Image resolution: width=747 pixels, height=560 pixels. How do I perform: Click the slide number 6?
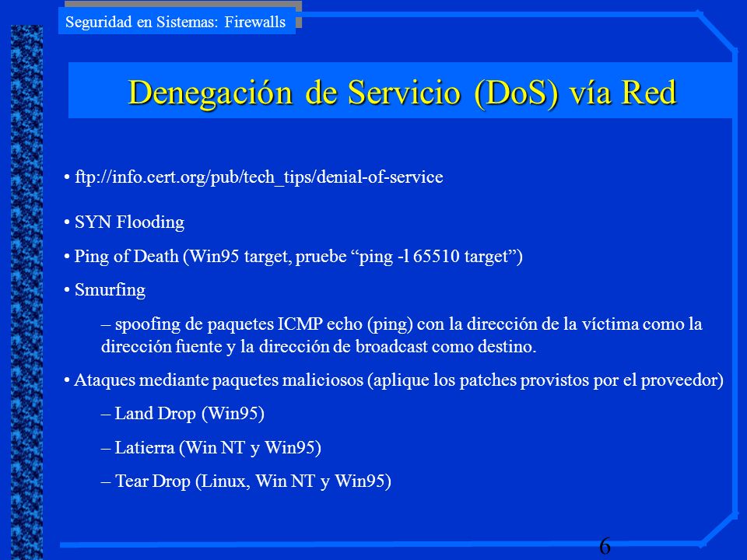[605, 546]
